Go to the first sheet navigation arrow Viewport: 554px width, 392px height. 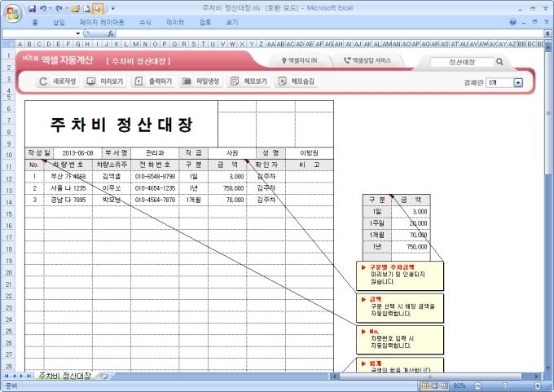[7, 376]
